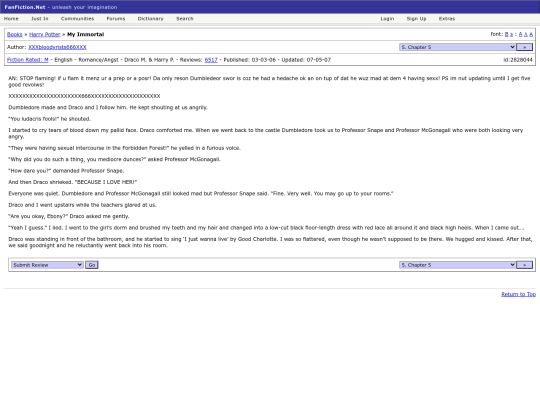The width and height of the screenshot is (540, 405).
Task: Open the Extras menu
Action: pyautogui.click(x=447, y=19)
